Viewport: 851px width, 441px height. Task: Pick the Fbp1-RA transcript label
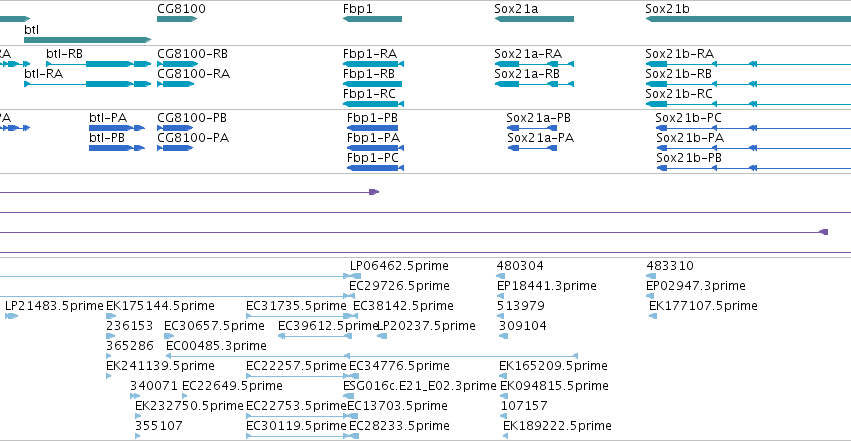[370, 54]
